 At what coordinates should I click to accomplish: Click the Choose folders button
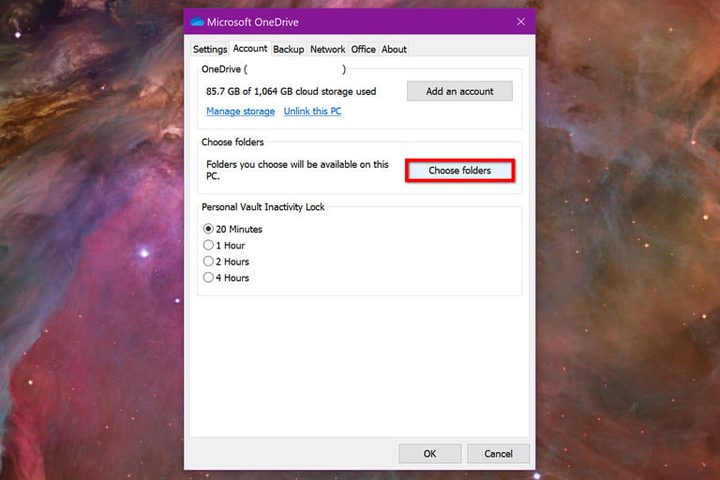click(x=460, y=170)
